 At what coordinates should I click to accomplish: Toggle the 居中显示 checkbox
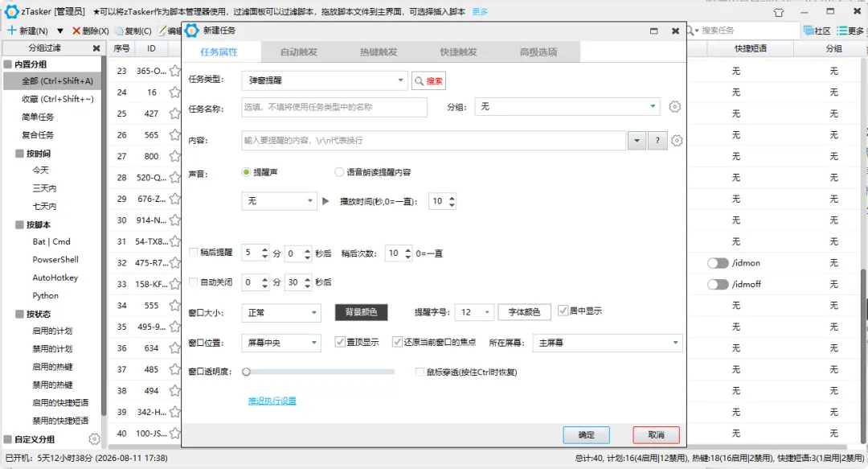pyautogui.click(x=563, y=311)
